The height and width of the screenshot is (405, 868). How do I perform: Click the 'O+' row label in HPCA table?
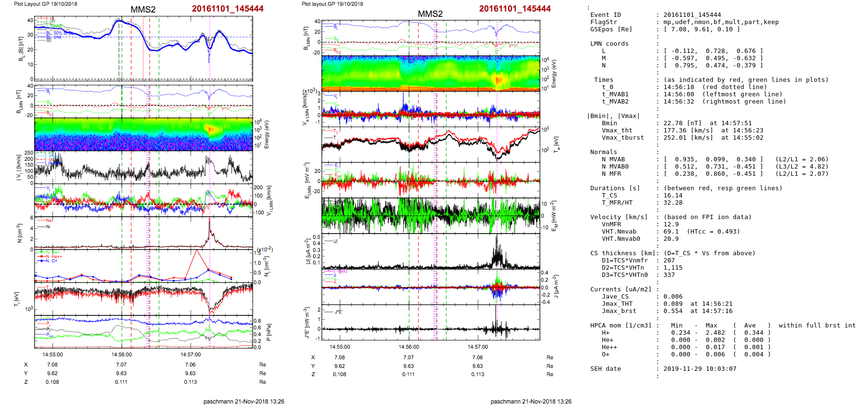(x=605, y=354)
